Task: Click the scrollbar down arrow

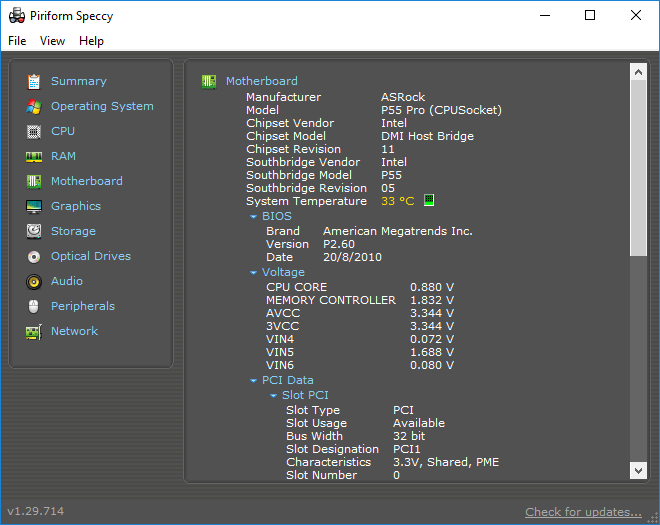Action: 638,470
